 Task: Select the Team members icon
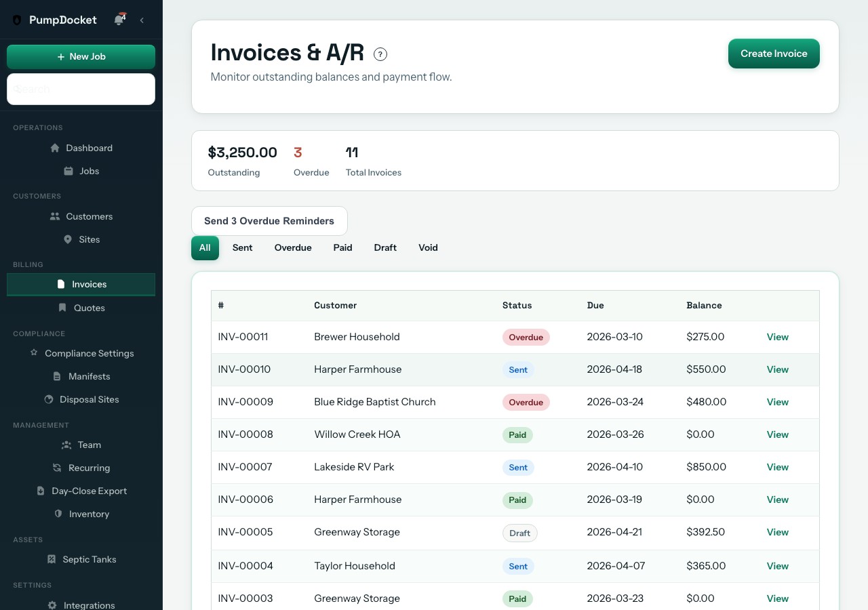click(x=65, y=445)
